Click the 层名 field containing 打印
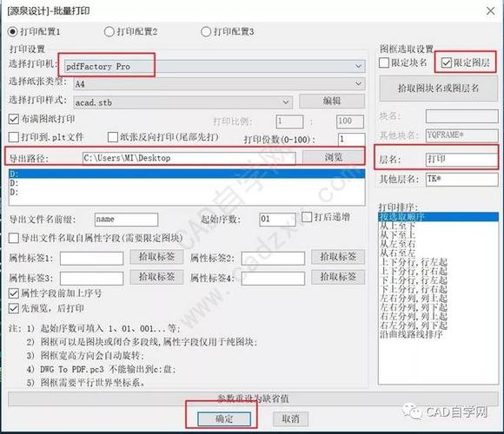 click(x=462, y=159)
